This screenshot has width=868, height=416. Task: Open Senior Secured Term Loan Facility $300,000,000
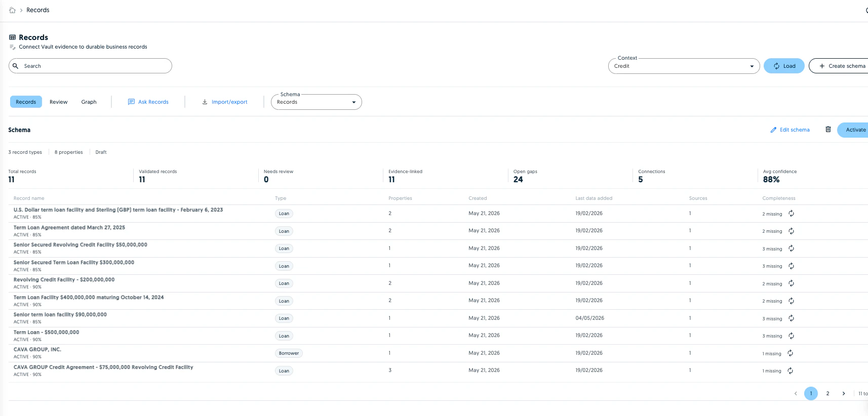click(x=74, y=262)
